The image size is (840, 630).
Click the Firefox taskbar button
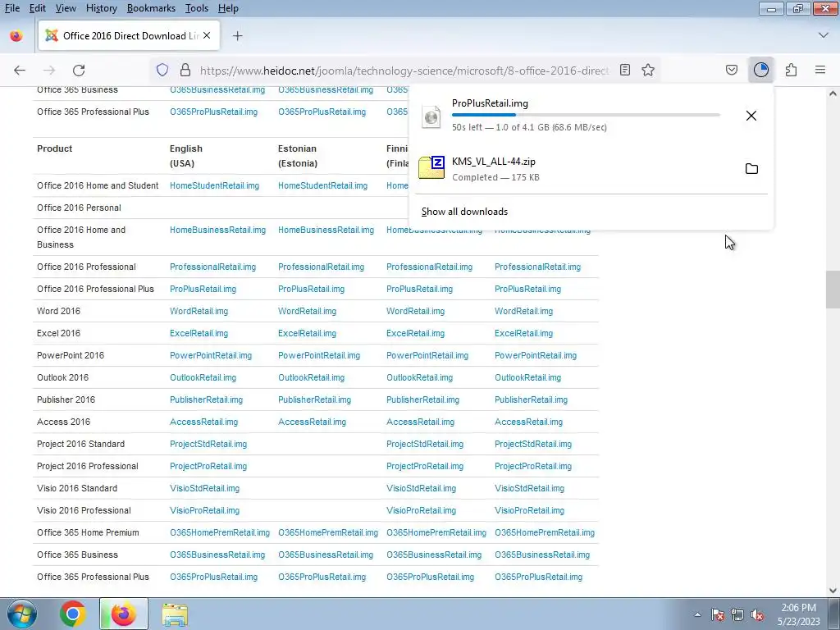tap(123, 614)
